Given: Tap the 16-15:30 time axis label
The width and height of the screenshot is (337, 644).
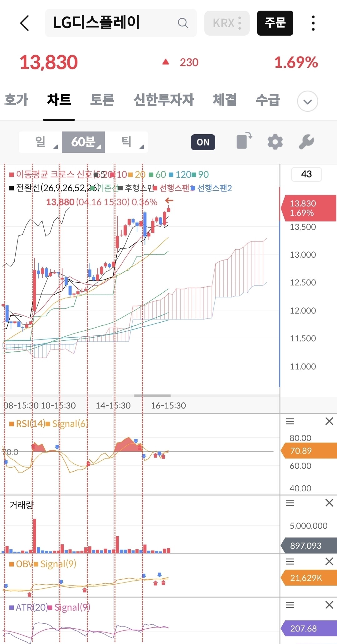Looking at the screenshot, I should click(x=168, y=405).
